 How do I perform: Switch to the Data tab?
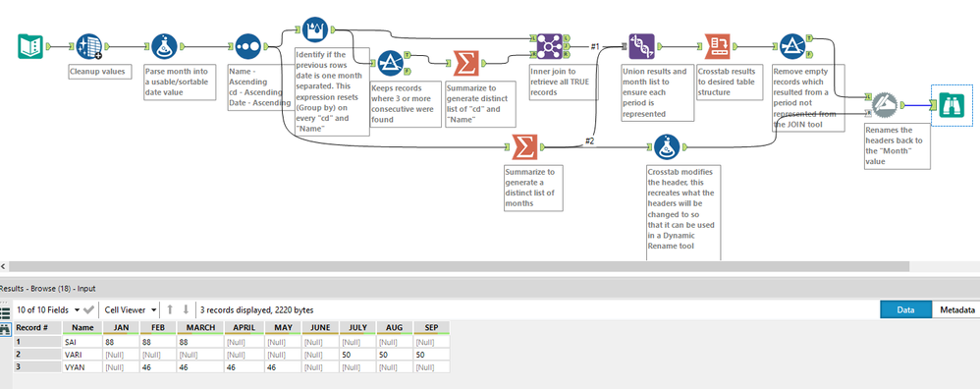coord(905,309)
